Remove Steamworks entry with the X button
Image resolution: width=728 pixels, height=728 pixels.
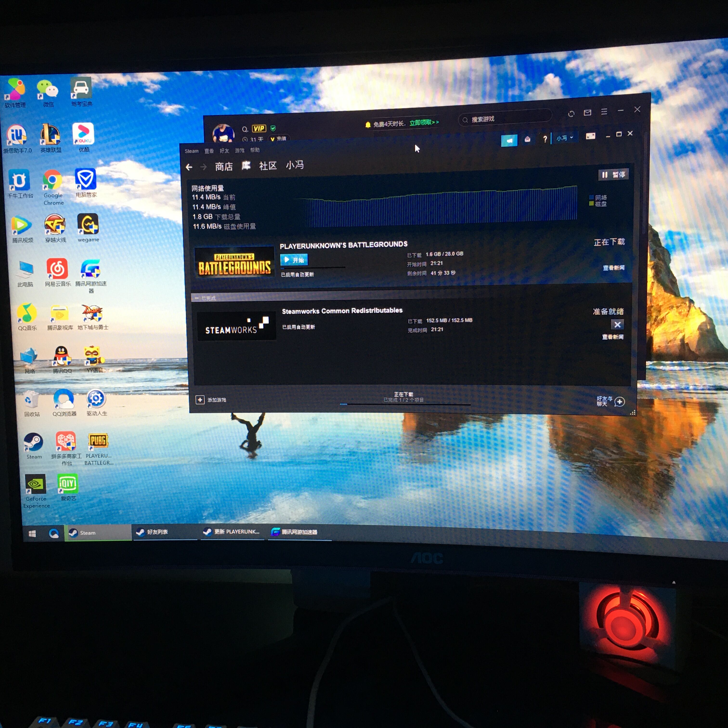click(617, 325)
